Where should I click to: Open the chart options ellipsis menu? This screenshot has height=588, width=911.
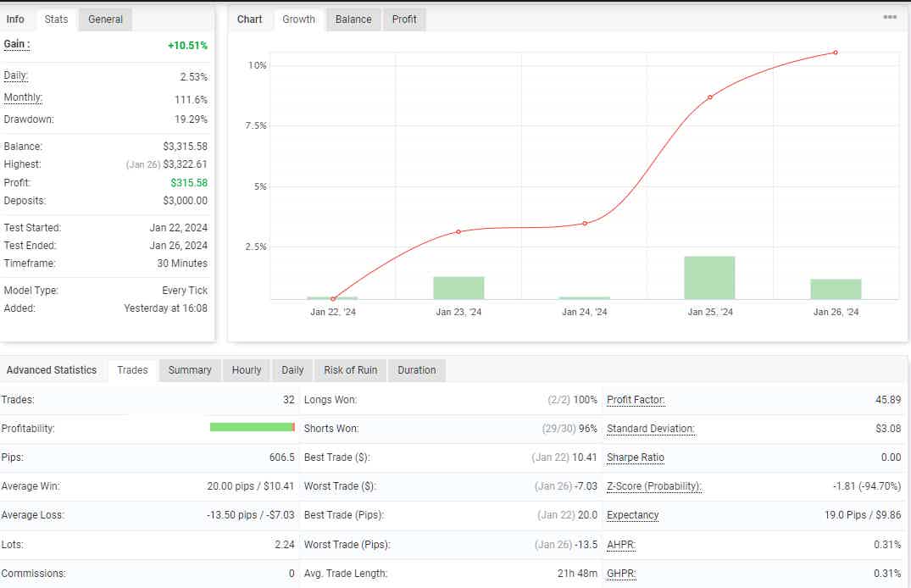888,17
